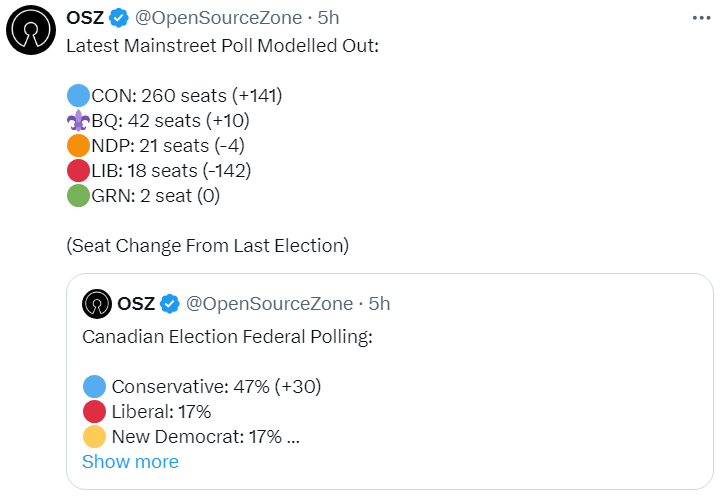Open the quoted tweet's OSZ avatar
The image size is (724, 499).
click(97, 304)
